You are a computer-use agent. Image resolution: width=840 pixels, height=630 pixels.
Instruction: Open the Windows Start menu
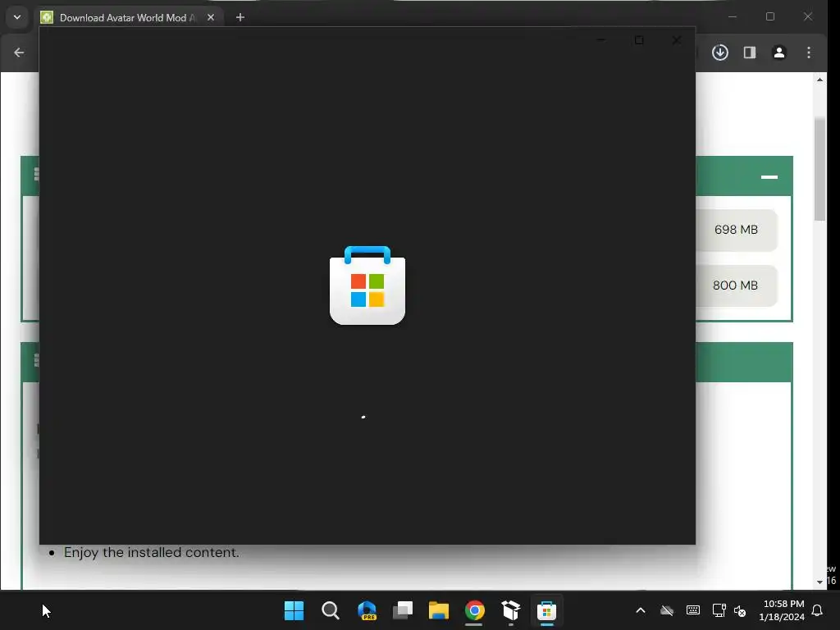pyautogui.click(x=294, y=610)
